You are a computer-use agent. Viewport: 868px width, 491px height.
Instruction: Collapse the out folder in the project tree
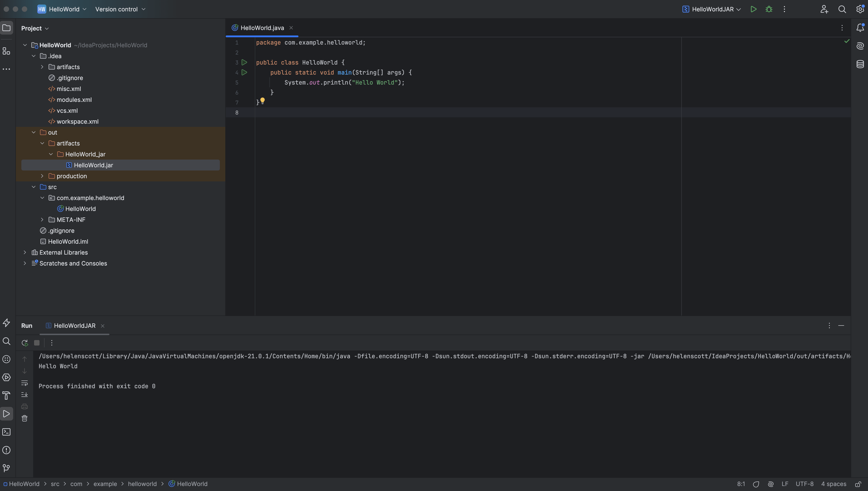coord(34,133)
